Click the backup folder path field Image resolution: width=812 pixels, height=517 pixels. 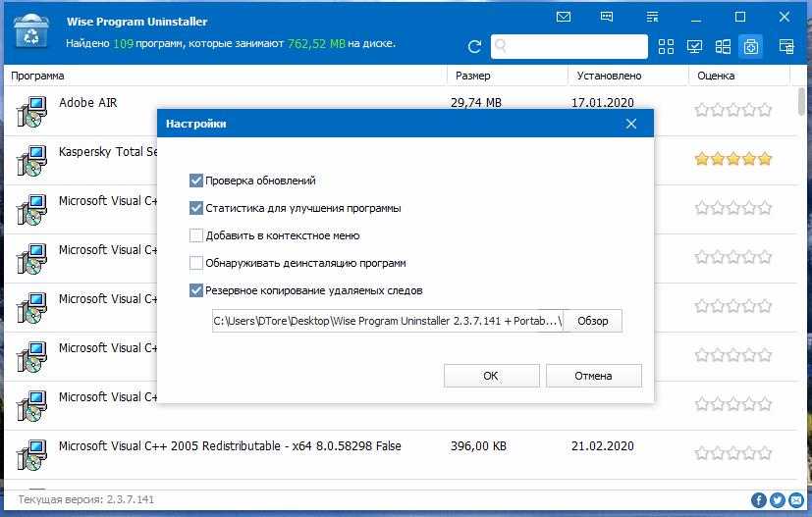(388, 321)
